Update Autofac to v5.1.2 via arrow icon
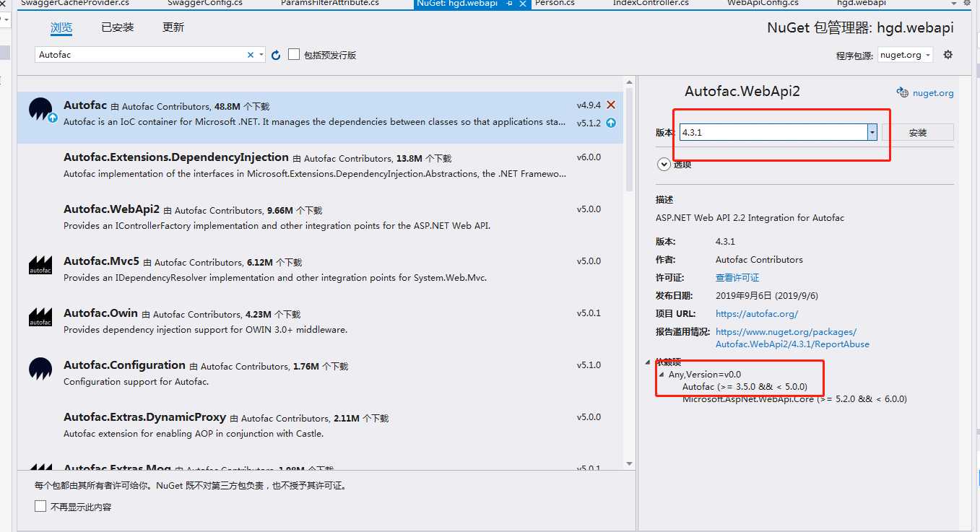Image resolution: width=980 pixels, height=532 pixels. point(611,123)
